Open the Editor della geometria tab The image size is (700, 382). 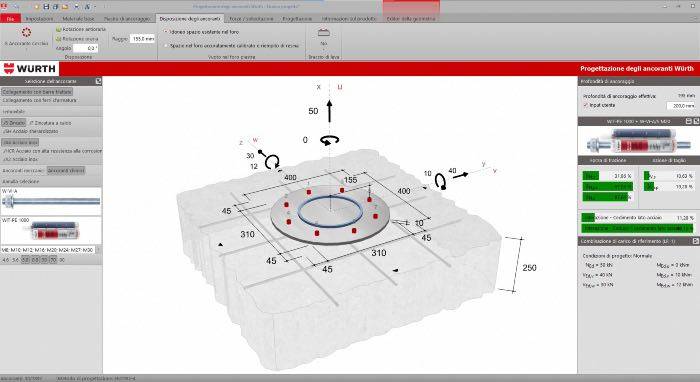point(411,19)
